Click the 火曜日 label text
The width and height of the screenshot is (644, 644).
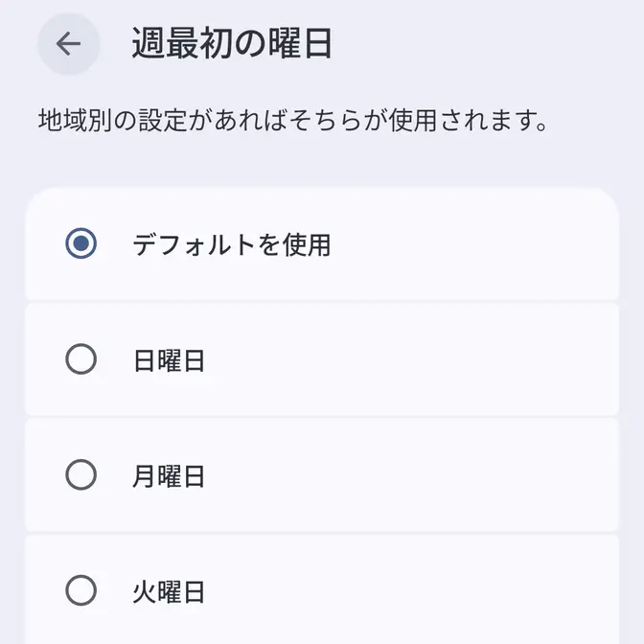click(x=169, y=591)
